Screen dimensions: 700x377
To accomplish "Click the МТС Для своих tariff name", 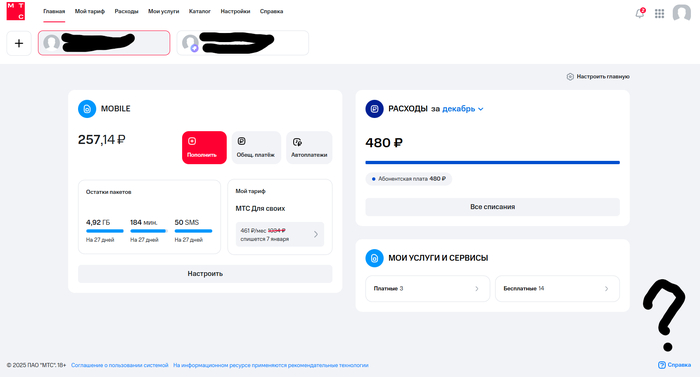I will click(260, 209).
